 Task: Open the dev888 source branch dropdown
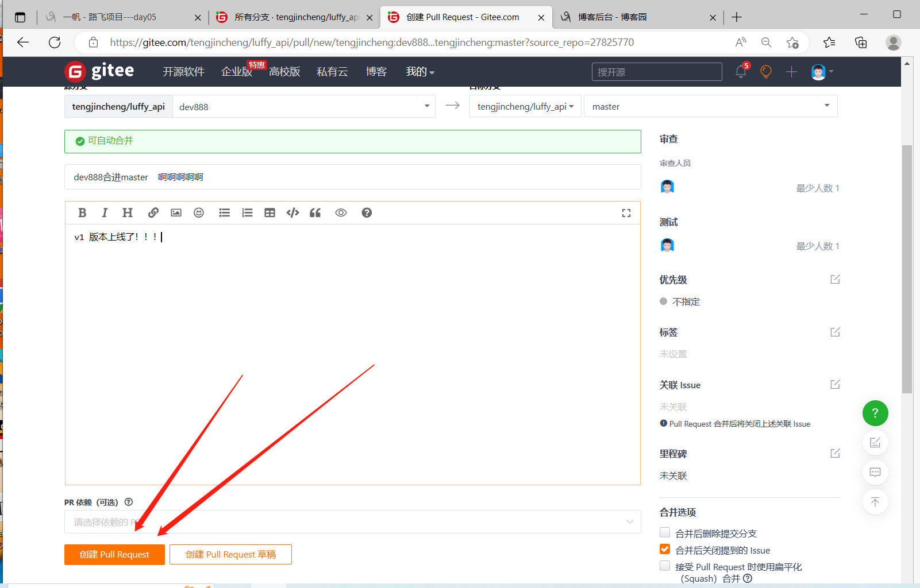(x=304, y=106)
